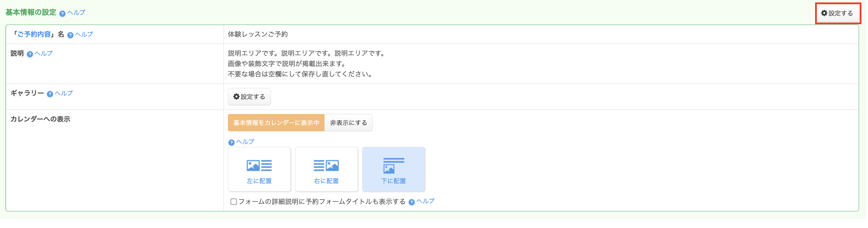868x228 pixels.
Task: Click the 体験レッスンご予約 name value
Action: pos(258,34)
